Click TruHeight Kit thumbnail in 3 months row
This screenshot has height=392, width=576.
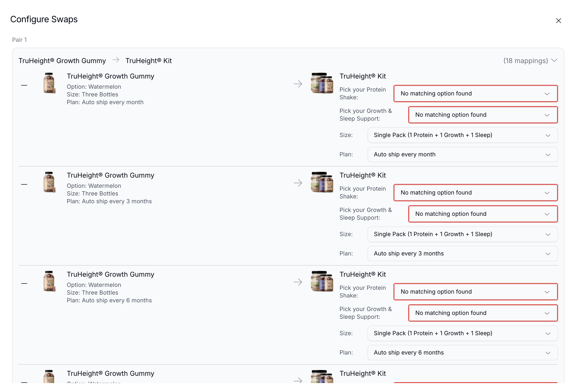click(x=322, y=182)
